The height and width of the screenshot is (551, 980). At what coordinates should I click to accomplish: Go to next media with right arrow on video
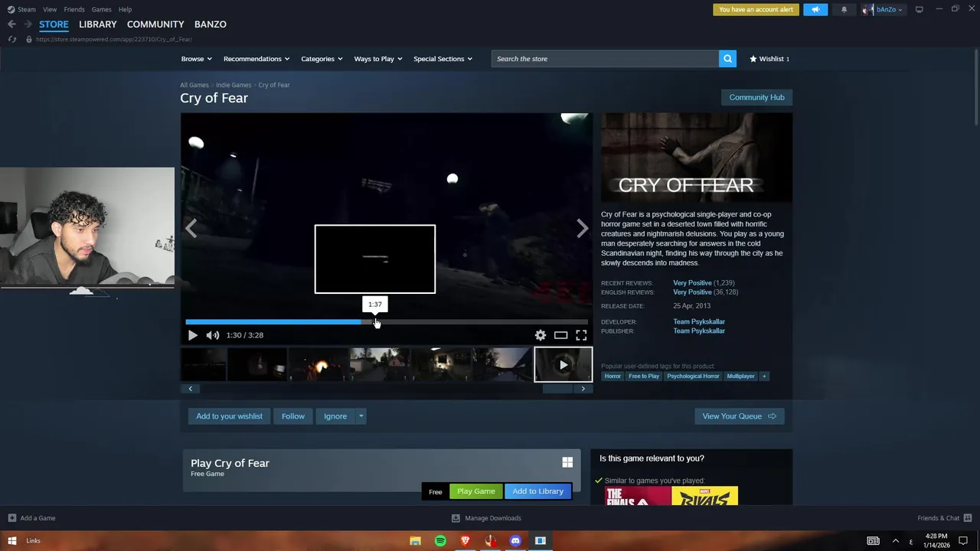583,228
